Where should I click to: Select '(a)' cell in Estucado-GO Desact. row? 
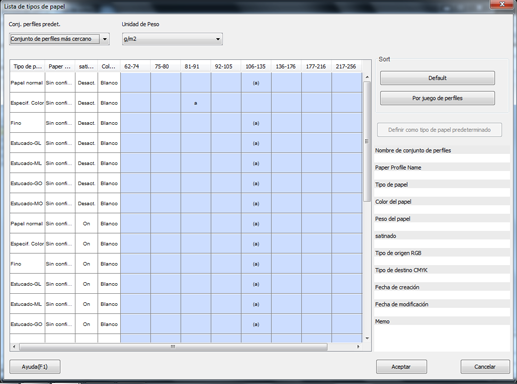[256, 184]
